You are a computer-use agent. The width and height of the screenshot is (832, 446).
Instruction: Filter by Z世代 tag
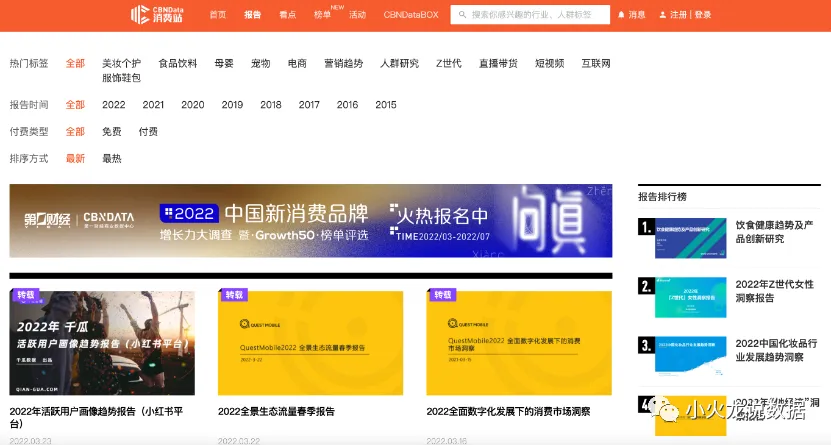pos(448,64)
